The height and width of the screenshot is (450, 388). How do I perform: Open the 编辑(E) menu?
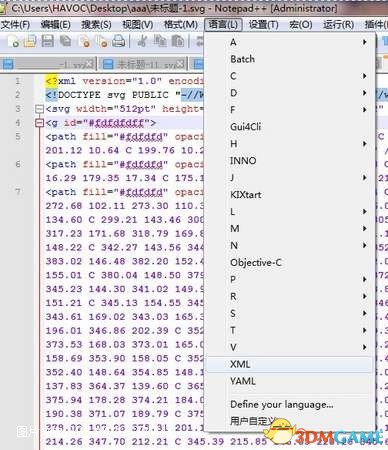(55, 25)
